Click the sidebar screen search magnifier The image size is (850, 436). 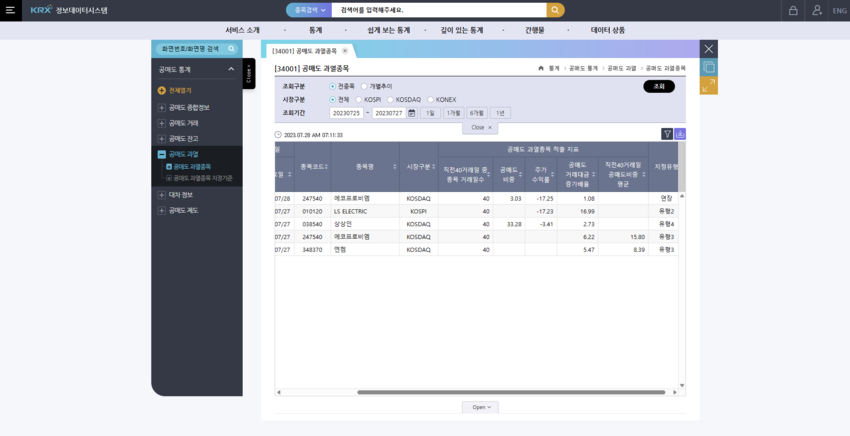(231, 49)
